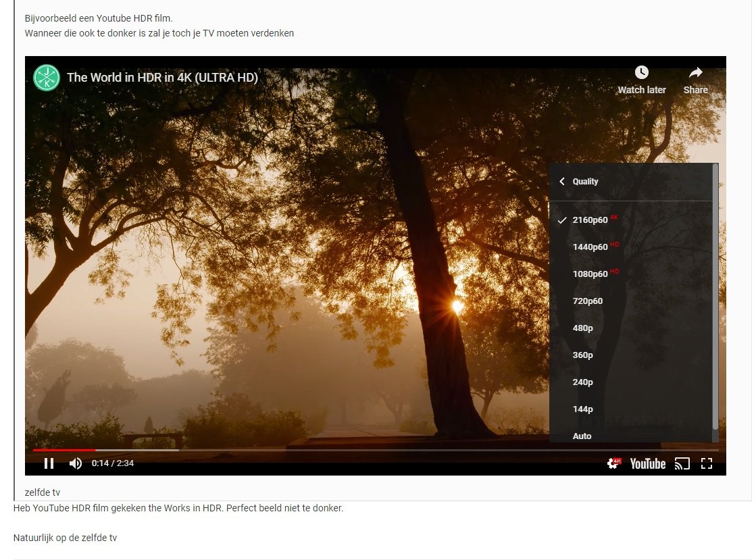Pick 480p quality option
The height and width of the screenshot is (560, 756).
point(582,328)
